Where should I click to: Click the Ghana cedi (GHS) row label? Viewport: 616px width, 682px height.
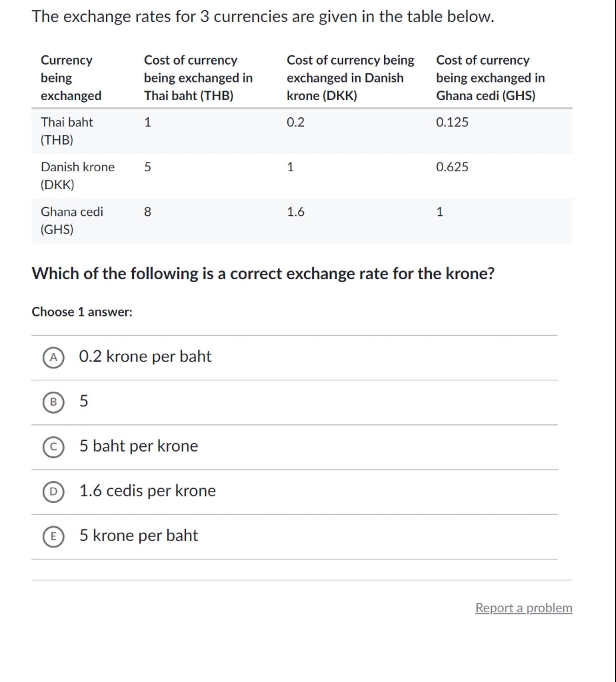click(x=72, y=220)
